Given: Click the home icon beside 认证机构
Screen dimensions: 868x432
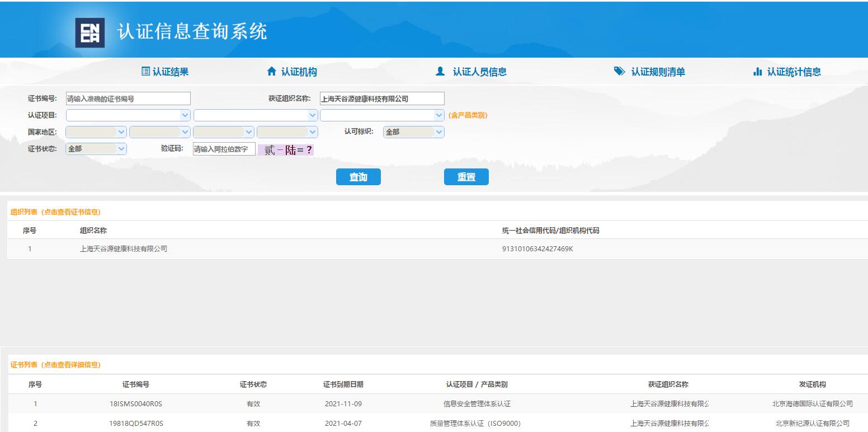Looking at the screenshot, I should click(x=272, y=72).
